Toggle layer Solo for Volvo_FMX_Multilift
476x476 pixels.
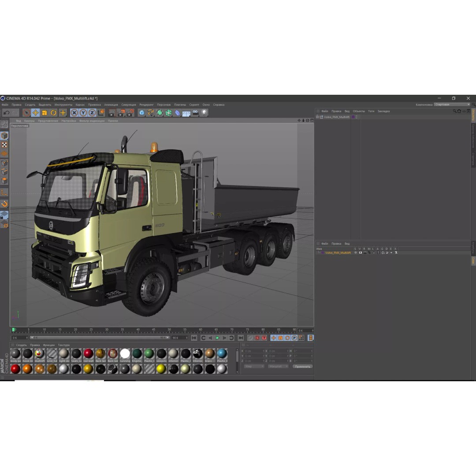[356, 253]
